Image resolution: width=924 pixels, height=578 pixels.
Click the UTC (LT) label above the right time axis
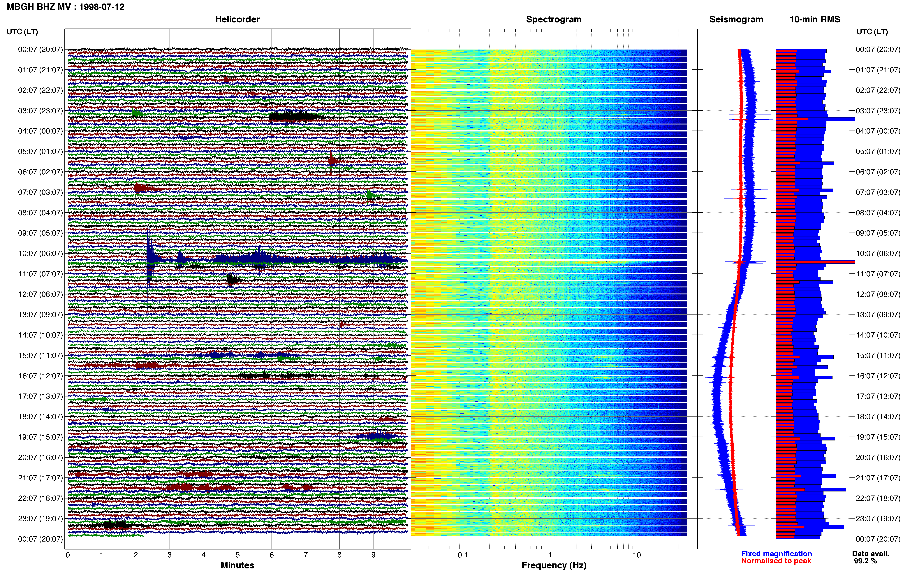[x=872, y=32]
